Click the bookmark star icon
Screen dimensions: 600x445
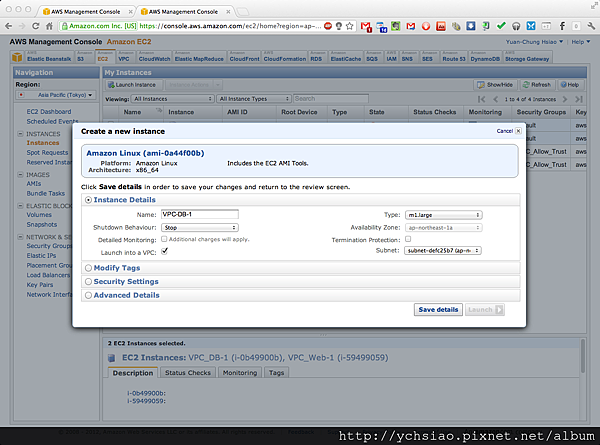(x=349, y=26)
